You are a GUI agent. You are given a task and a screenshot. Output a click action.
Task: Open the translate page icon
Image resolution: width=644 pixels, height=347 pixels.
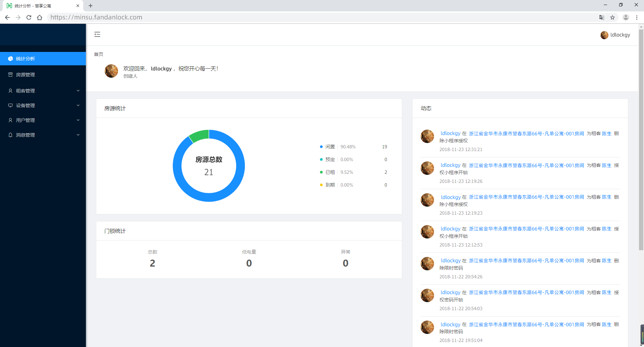click(x=602, y=17)
